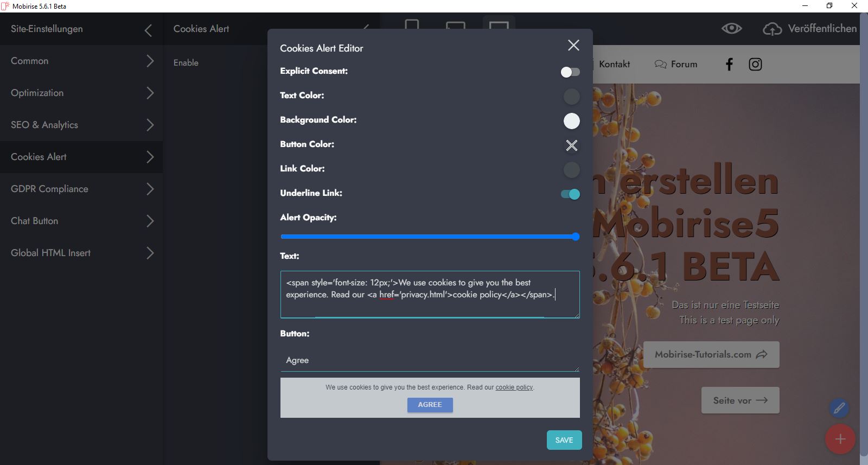Open the Instagram icon in the navbar
868x465 pixels.
click(x=755, y=64)
